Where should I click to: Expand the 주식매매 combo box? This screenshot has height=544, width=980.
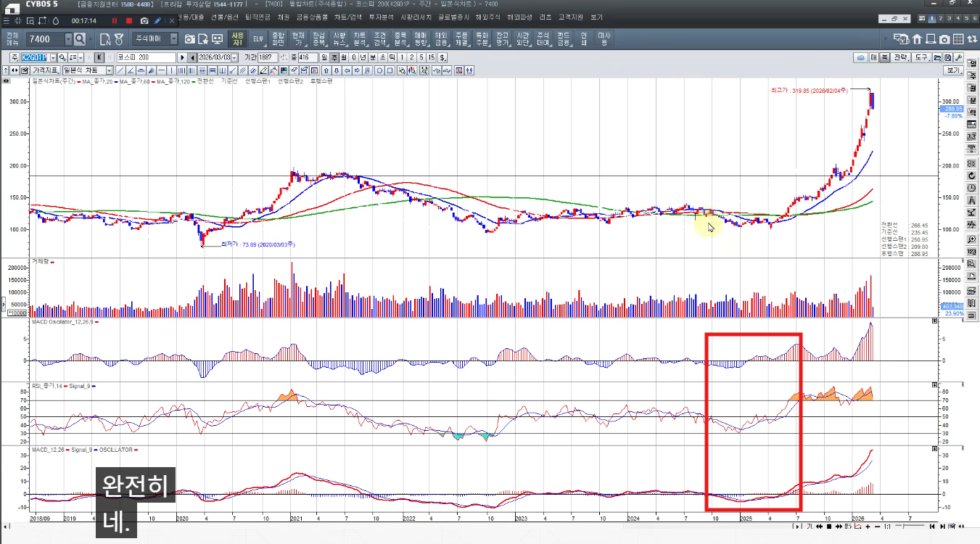[173, 38]
